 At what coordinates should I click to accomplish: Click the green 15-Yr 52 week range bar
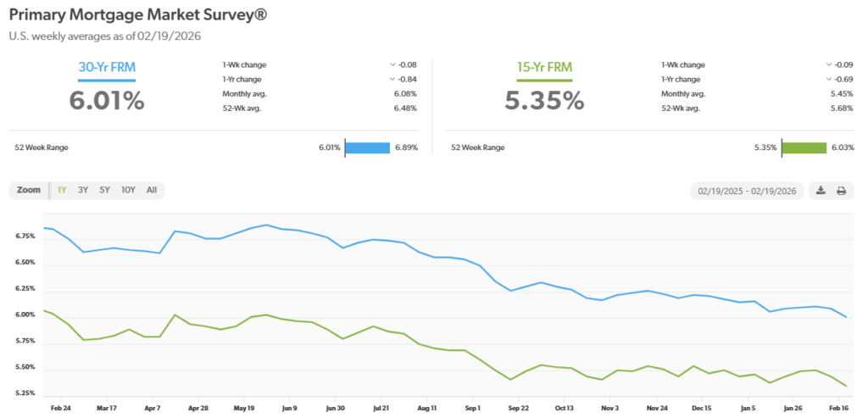pyautogui.click(x=804, y=148)
